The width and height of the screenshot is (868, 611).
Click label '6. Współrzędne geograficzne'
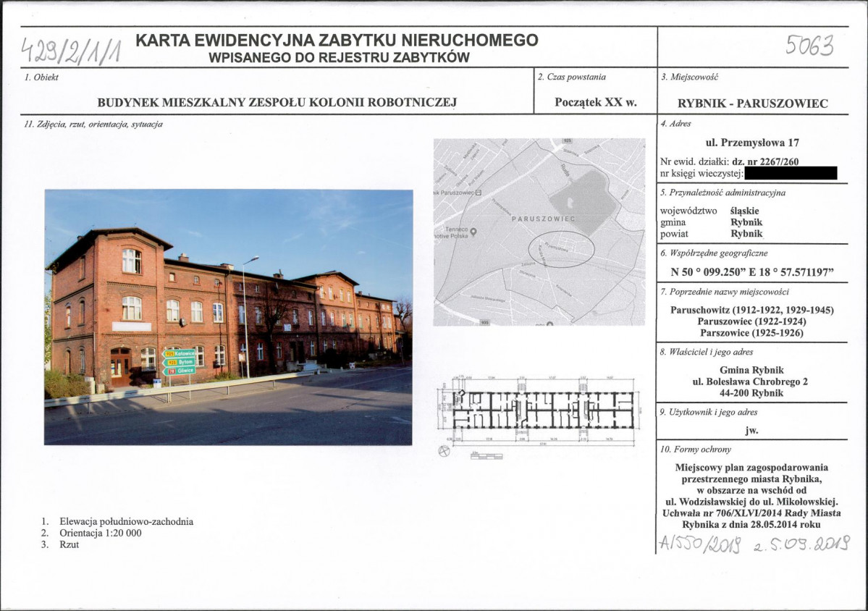pyautogui.click(x=714, y=253)
